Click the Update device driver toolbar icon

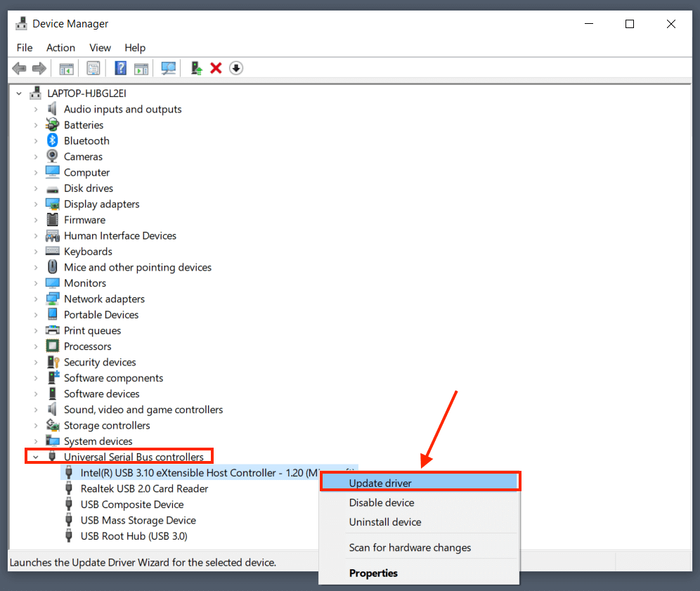196,68
